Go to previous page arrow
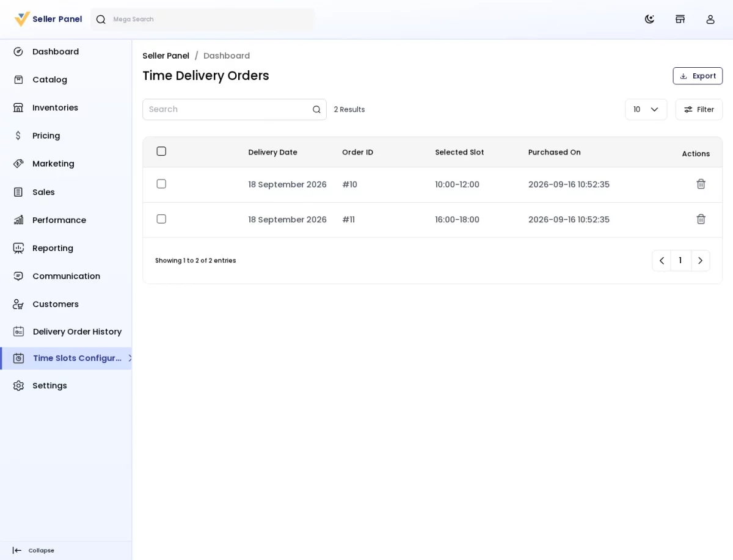733x560 pixels. (662, 261)
